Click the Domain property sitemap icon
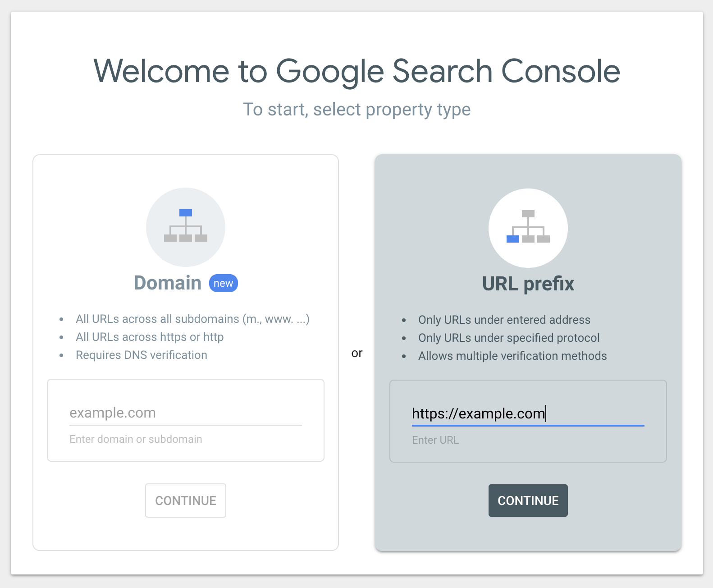713x588 pixels. pos(185,226)
